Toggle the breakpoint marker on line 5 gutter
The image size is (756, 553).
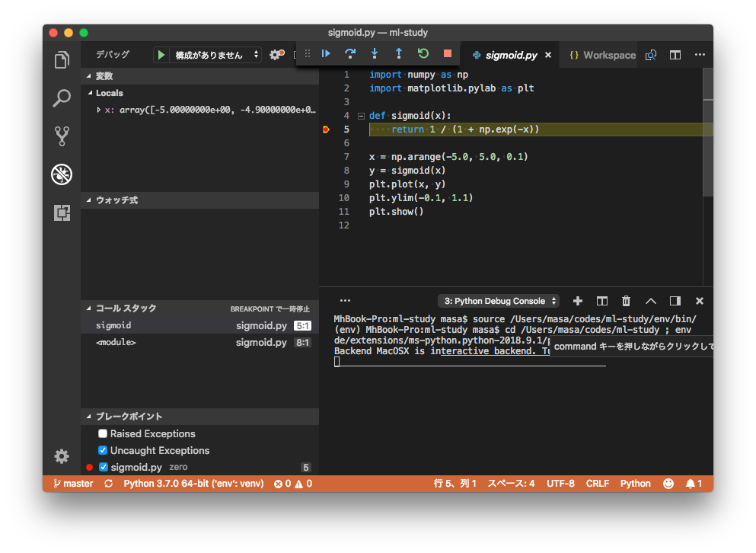(x=327, y=129)
